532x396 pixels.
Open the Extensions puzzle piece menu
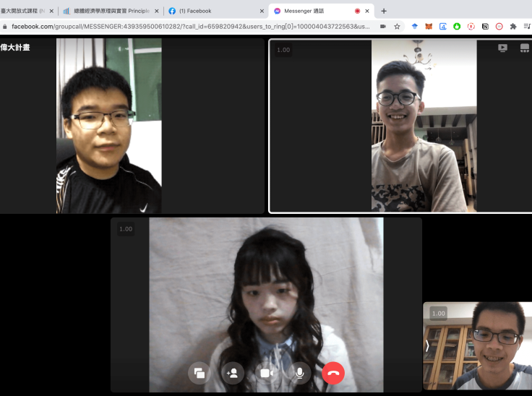click(513, 27)
